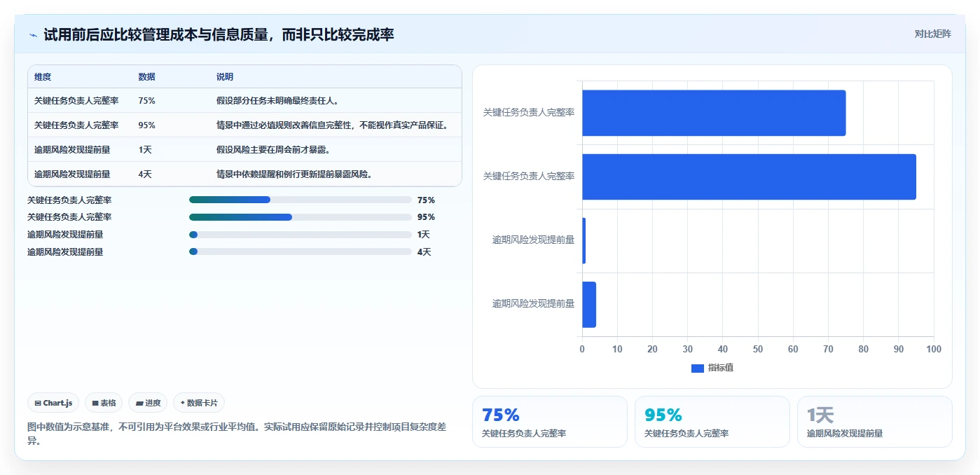Click the progress bar labeled 95%
This screenshot has width=980, height=475.
pyautogui.click(x=301, y=217)
